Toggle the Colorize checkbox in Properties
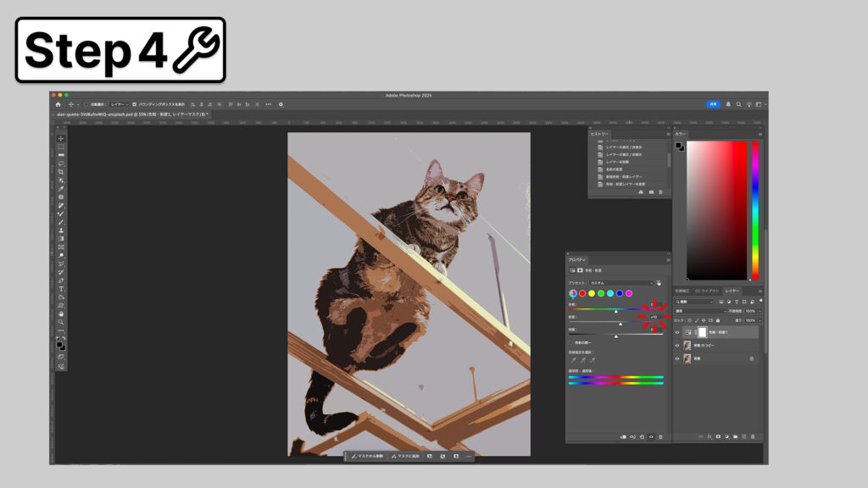 click(x=570, y=343)
